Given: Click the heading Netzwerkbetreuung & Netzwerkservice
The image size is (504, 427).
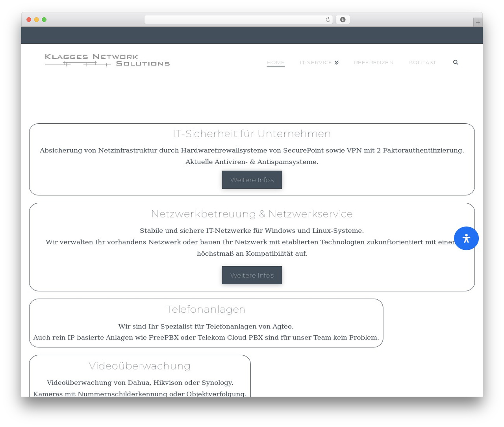Looking at the screenshot, I should click(x=252, y=214).
